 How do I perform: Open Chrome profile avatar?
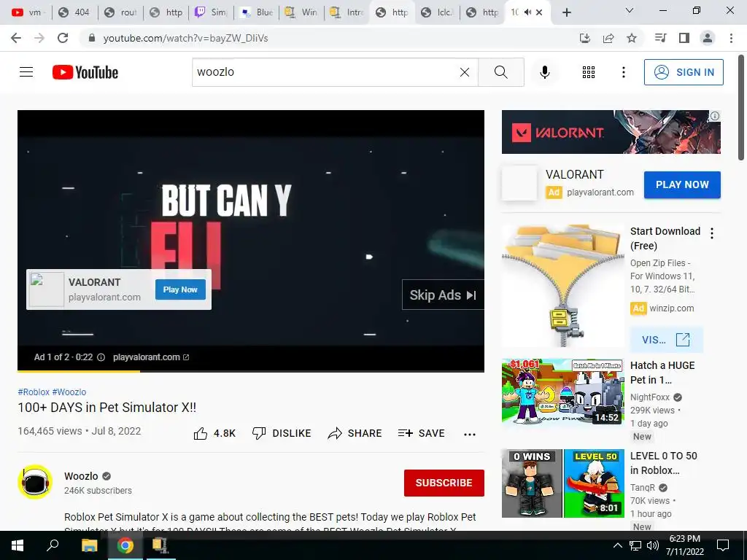click(708, 38)
